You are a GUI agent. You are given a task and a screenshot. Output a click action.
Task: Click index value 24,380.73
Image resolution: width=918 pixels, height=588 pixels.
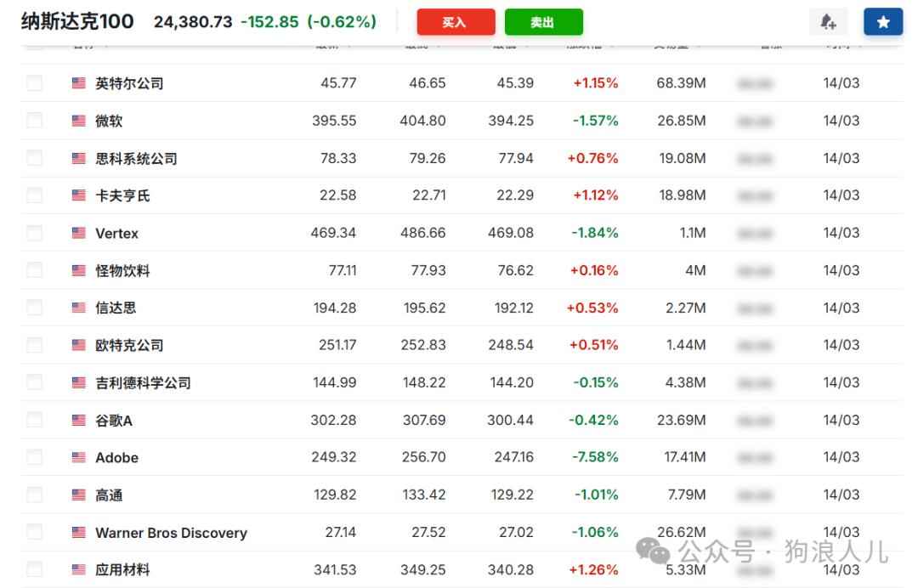[x=193, y=22]
